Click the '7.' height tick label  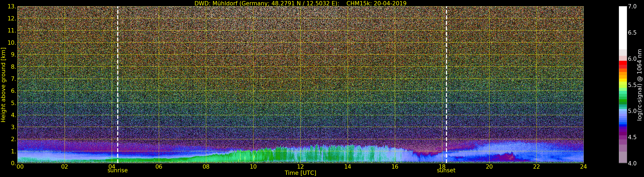[x=14, y=79]
